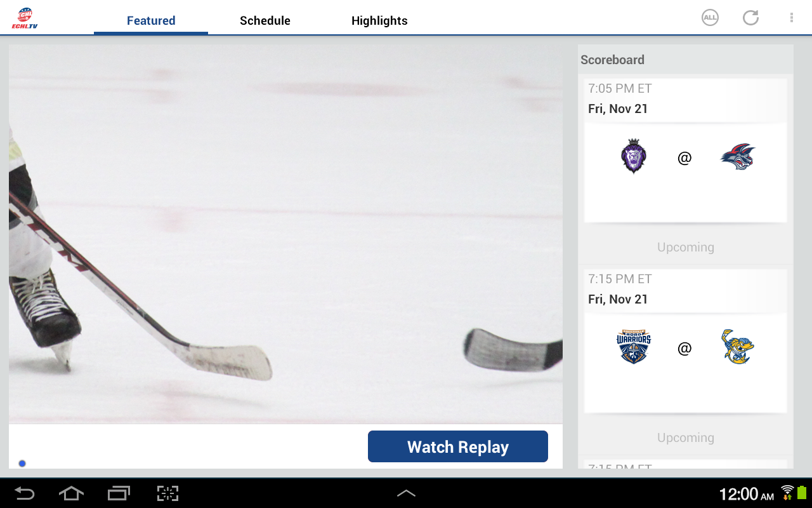The height and width of the screenshot is (508, 812).
Task: Open the 7:15 PM ET Fri, Nov 21 game
Action: click(x=686, y=341)
